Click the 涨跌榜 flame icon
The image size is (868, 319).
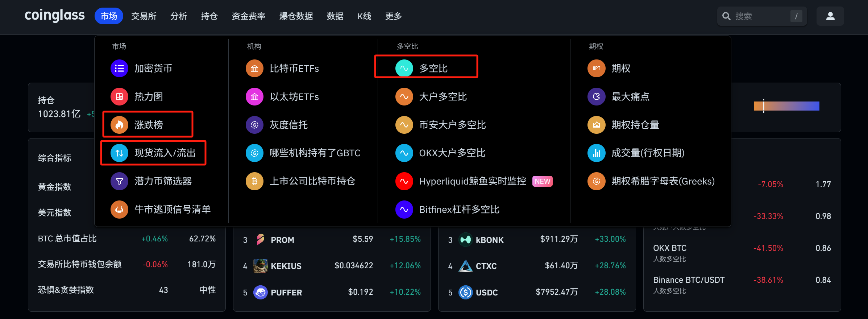point(119,125)
